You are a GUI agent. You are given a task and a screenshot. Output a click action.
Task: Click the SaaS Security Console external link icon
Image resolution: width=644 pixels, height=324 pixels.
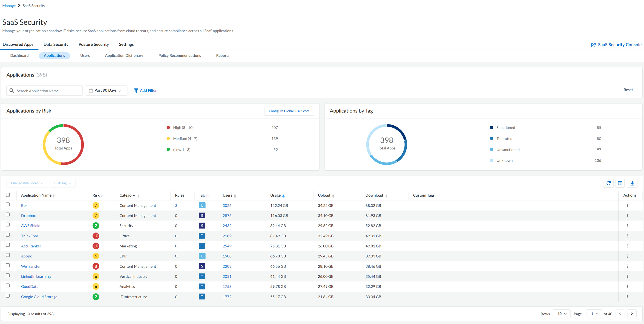pos(593,45)
